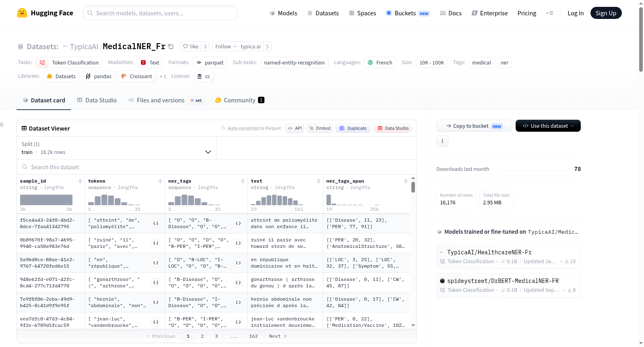The height and width of the screenshot is (347, 644).
Task: Click Copy to bucket button
Action: (x=474, y=126)
